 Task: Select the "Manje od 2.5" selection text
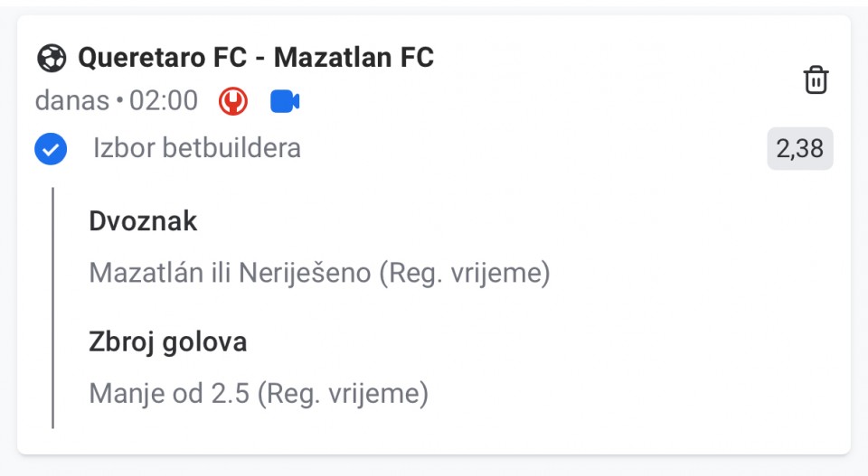pos(168,394)
